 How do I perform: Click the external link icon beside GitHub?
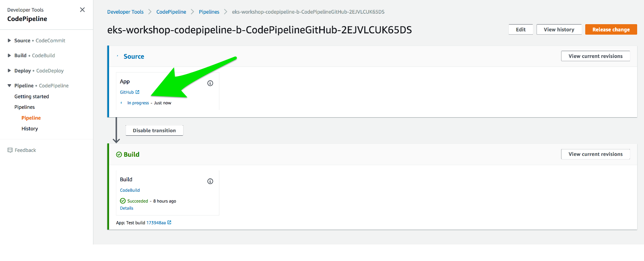[x=138, y=92]
